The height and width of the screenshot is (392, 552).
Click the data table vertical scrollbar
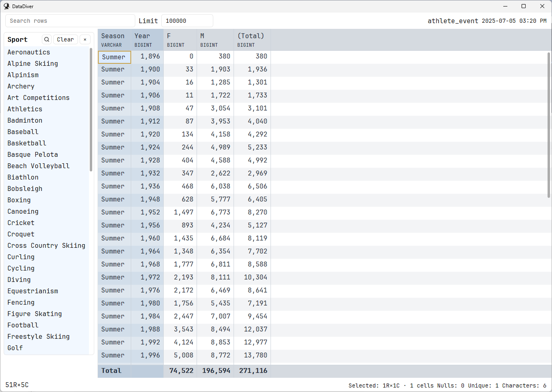pyautogui.click(x=549, y=125)
